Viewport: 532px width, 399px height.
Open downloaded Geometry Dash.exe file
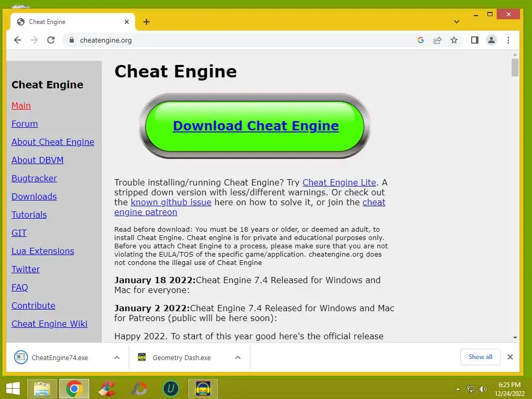tap(181, 357)
